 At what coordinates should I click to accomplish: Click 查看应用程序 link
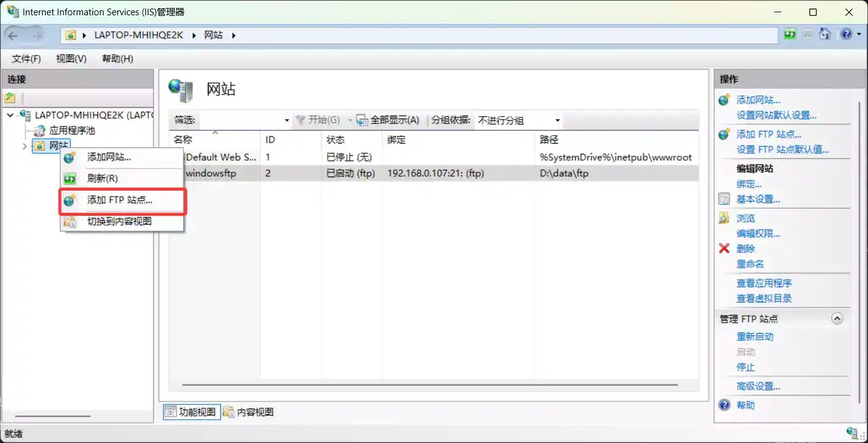(764, 283)
